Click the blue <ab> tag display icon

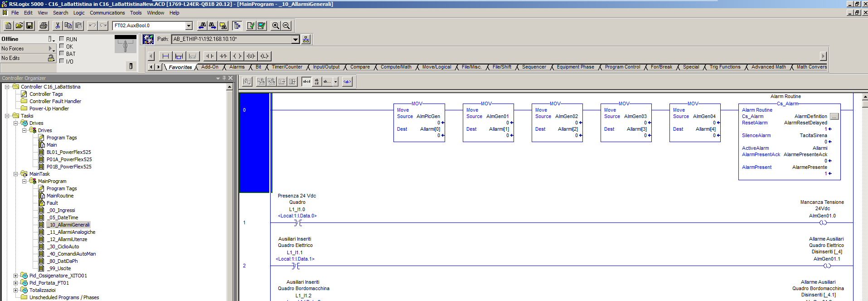point(347,82)
